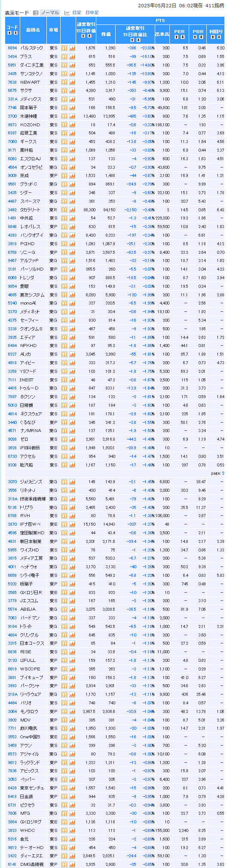Click chart icon in 岡本硝子 row
227x868 pixels.
click(72, 107)
